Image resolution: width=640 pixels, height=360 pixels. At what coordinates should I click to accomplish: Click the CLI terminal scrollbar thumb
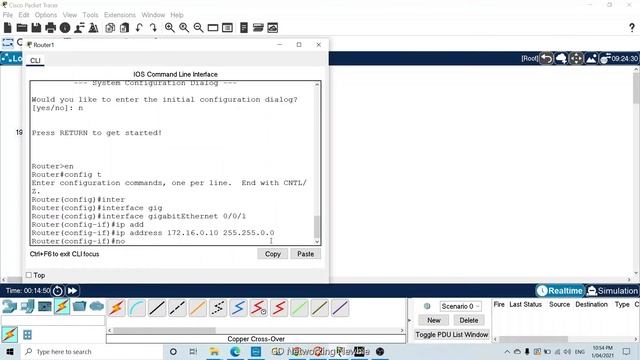point(316,227)
